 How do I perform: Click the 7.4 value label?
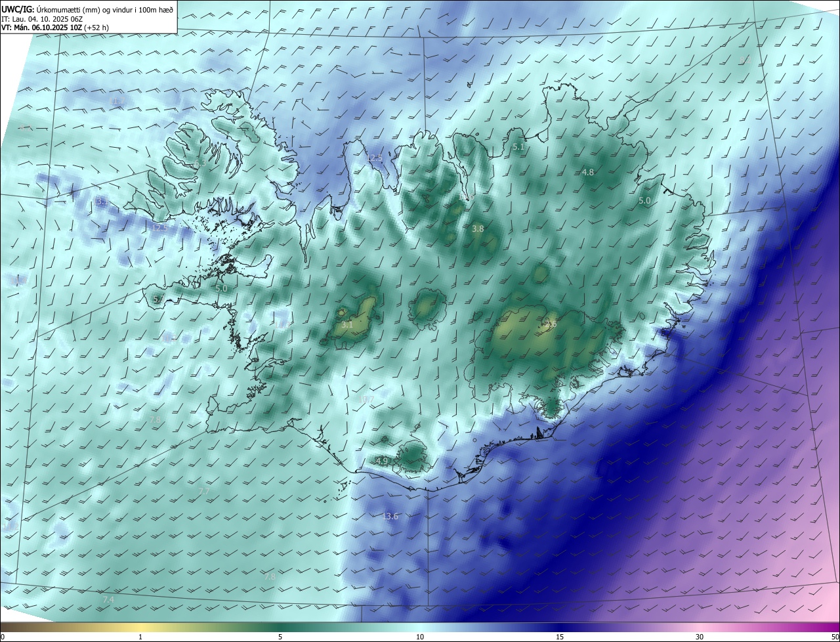(108, 600)
